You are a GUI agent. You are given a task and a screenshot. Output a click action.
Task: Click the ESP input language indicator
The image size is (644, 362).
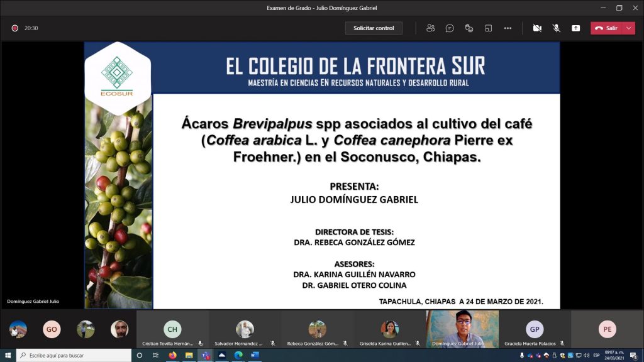tap(596, 356)
